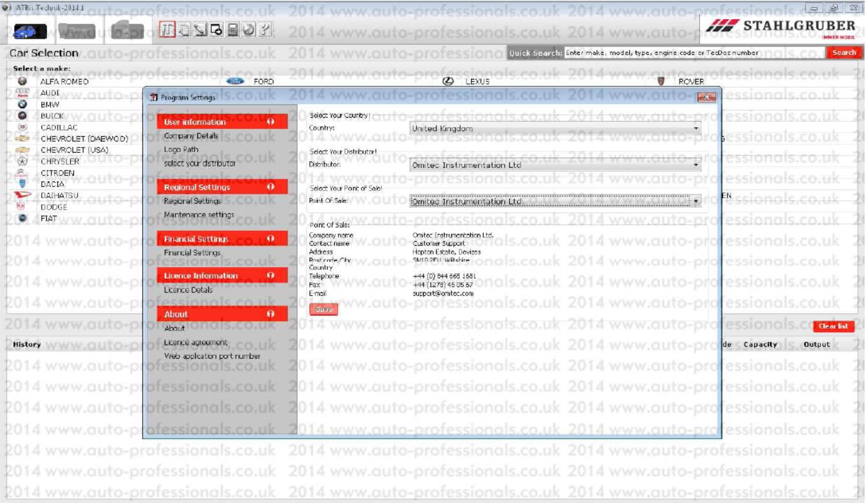This screenshot has height=503, width=868.
Task: Open help with the question mark icon
Action: [x=266, y=29]
